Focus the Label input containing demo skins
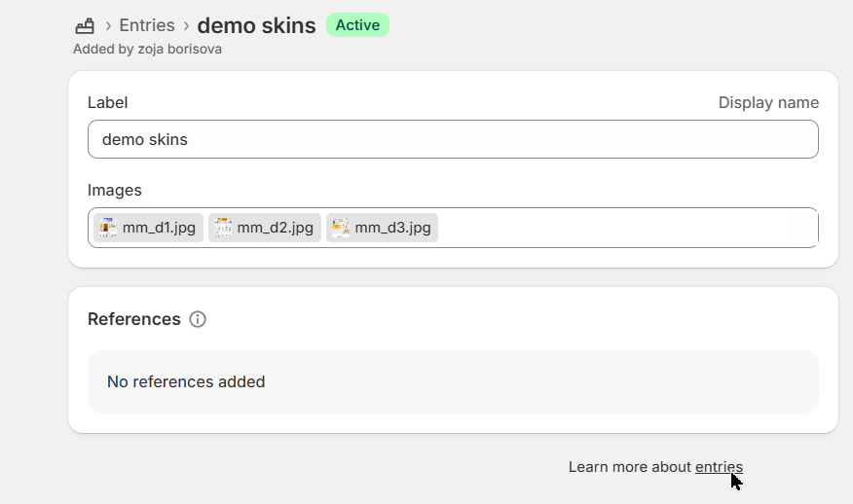This screenshot has height=504, width=853. (453, 139)
